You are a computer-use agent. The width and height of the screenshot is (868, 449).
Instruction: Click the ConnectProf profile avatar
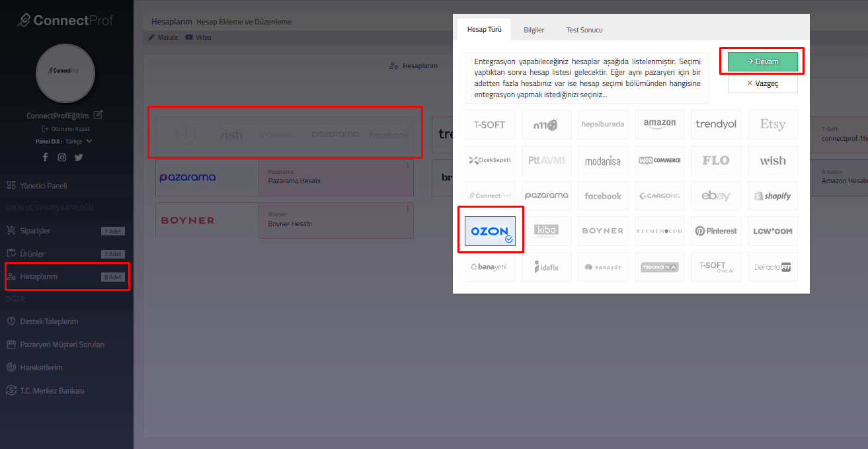pos(65,73)
